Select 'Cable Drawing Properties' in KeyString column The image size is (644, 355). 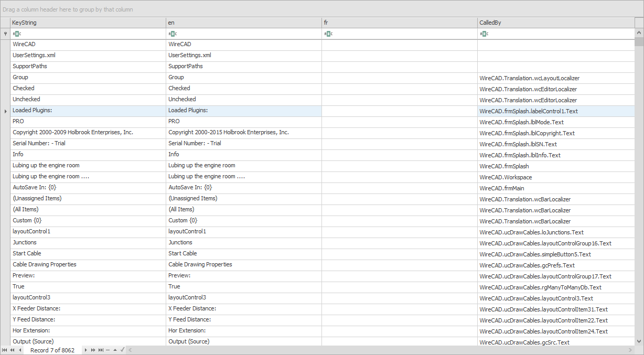click(88, 265)
